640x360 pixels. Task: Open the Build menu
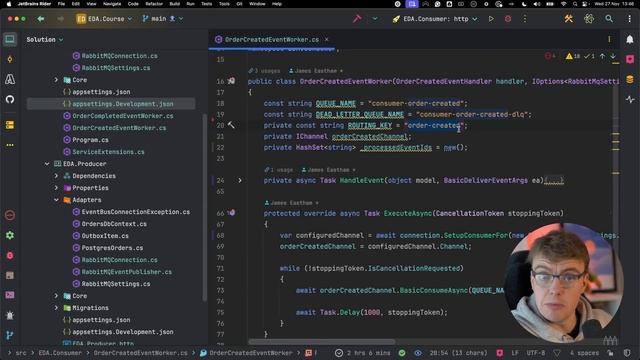[x=174, y=4]
